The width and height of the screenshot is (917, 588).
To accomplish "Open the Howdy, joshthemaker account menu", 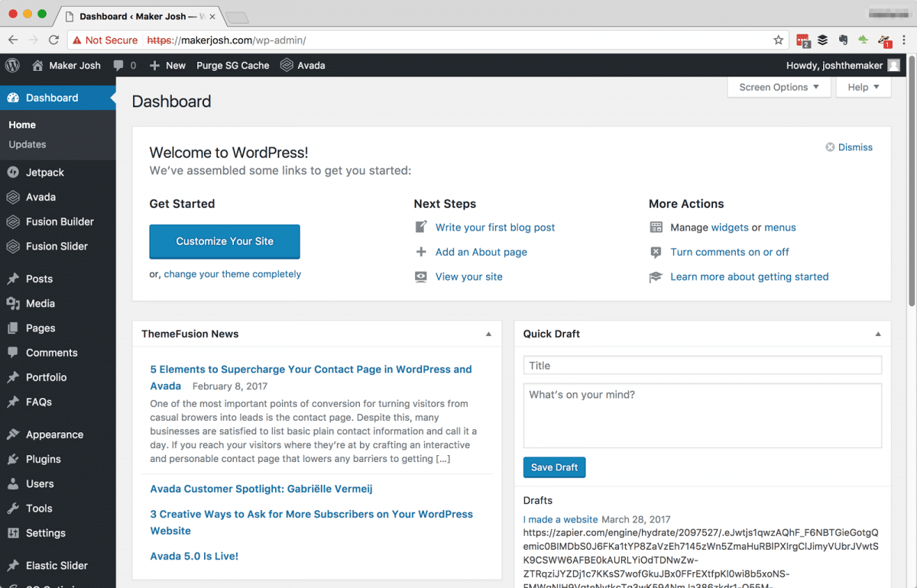I will click(843, 66).
